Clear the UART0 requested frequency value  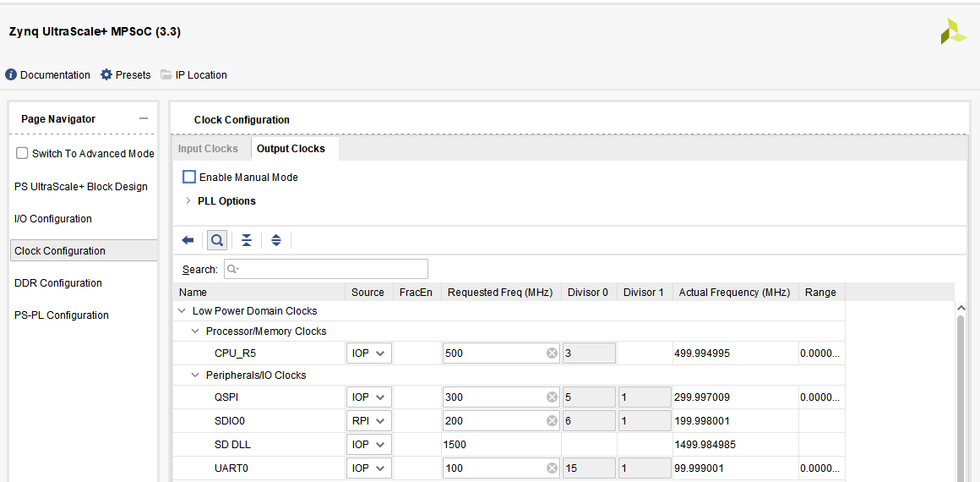(x=552, y=468)
